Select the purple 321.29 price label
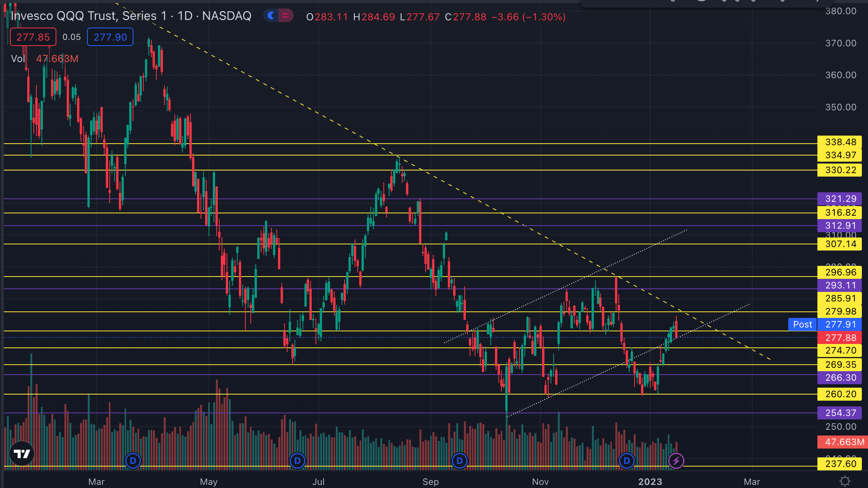 click(x=839, y=199)
